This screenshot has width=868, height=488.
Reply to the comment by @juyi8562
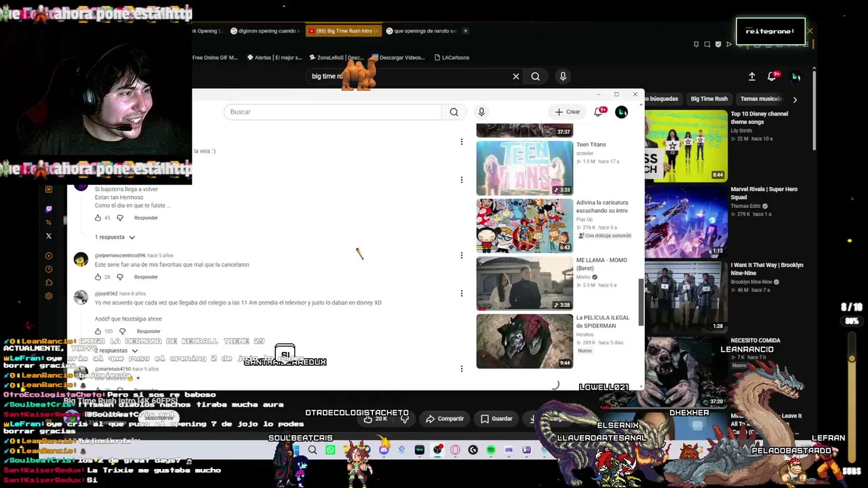[x=149, y=331]
